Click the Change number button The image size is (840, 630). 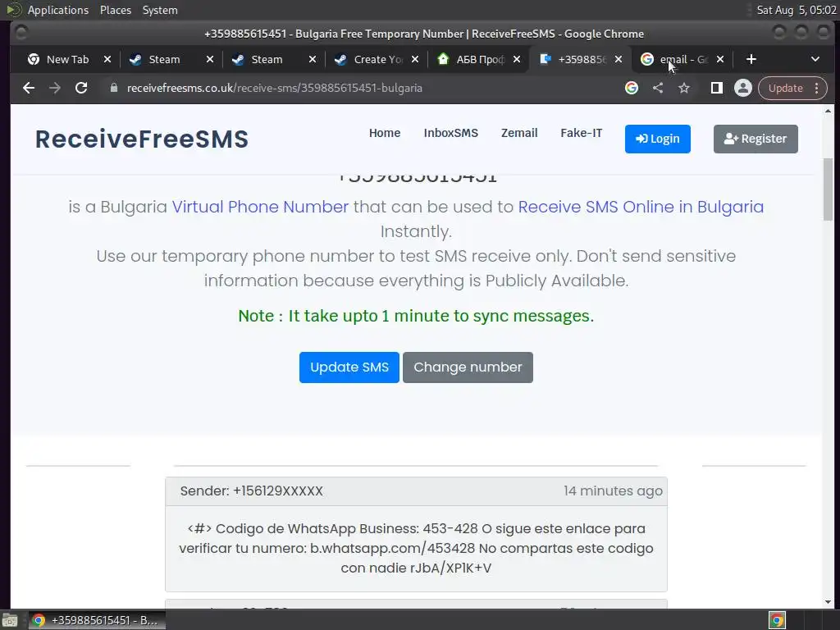(468, 367)
